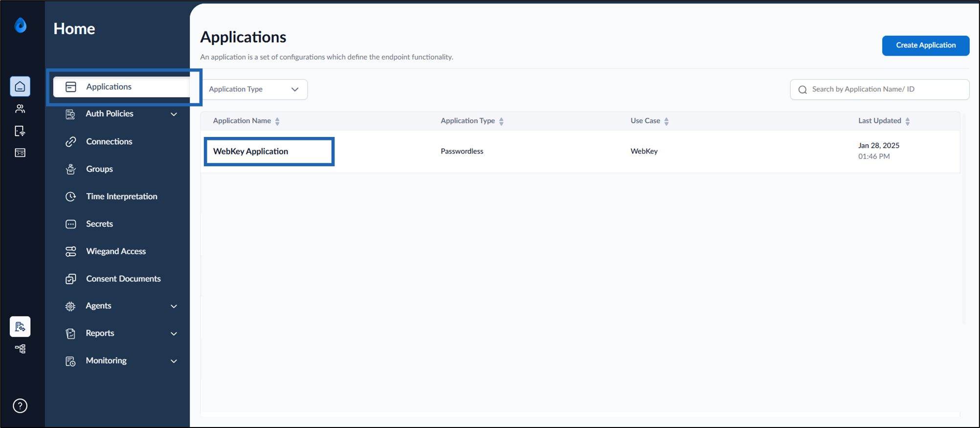Click the magnifier icon in search box
980x428 pixels.
(802, 90)
